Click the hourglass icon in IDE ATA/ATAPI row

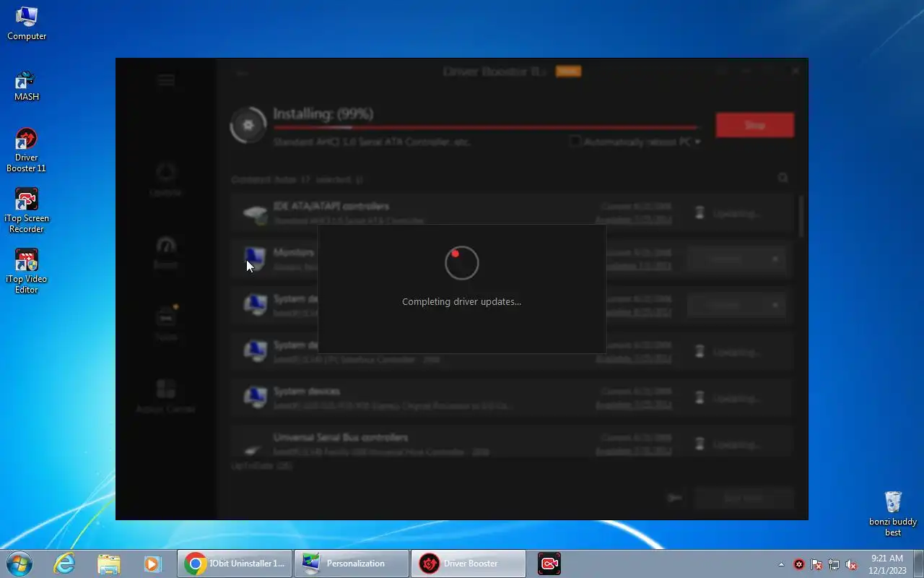pyautogui.click(x=699, y=212)
